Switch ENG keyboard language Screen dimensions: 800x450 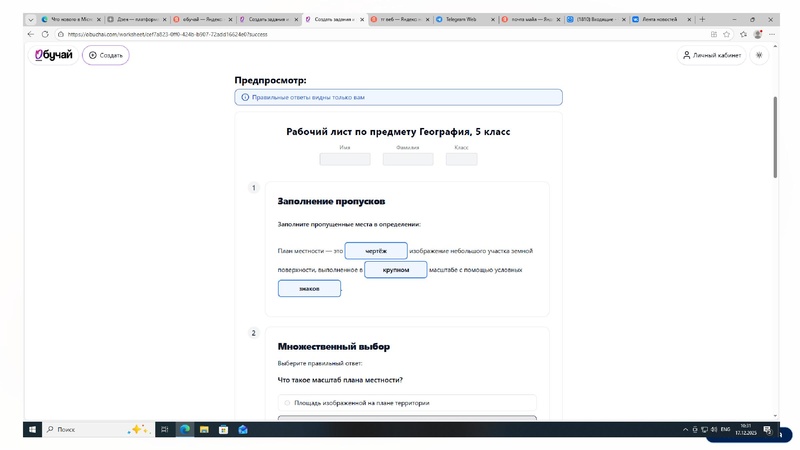pos(725,430)
